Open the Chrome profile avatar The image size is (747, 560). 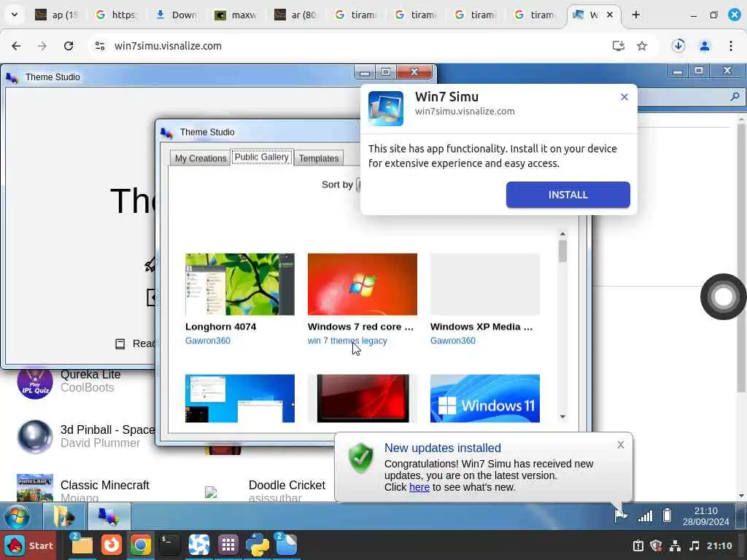click(704, 46)
